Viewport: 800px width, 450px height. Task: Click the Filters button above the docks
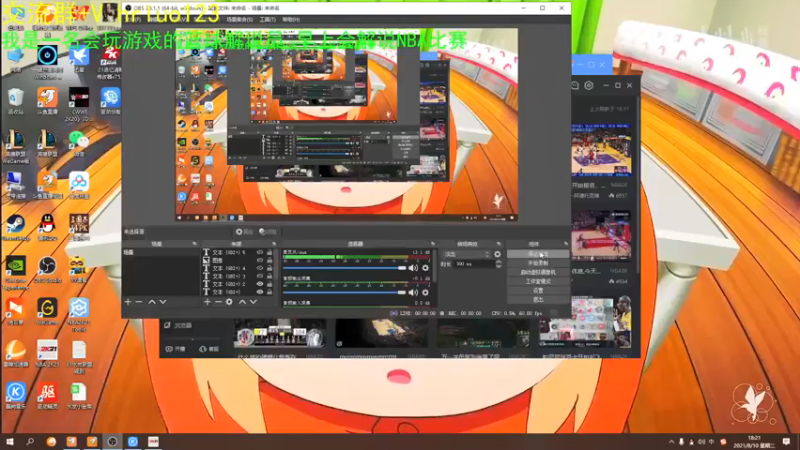[x=268, y=232]
